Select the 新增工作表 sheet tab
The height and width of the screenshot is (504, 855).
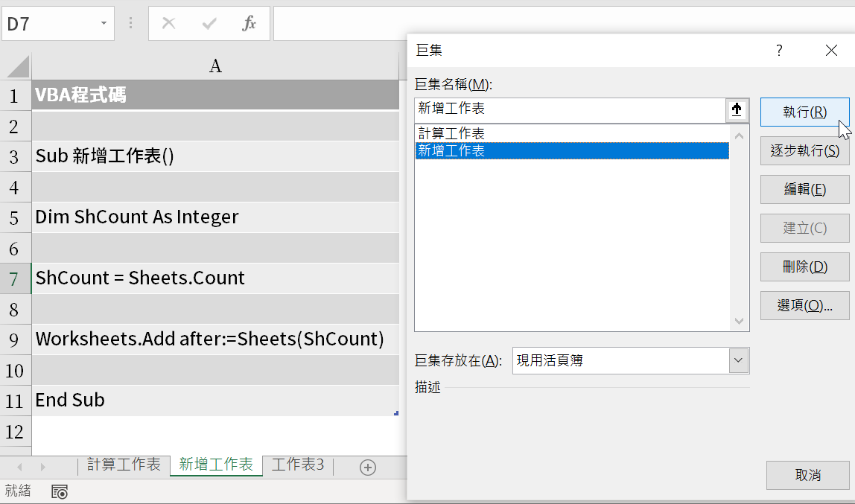pyautogui.click(x=216, y=465)
